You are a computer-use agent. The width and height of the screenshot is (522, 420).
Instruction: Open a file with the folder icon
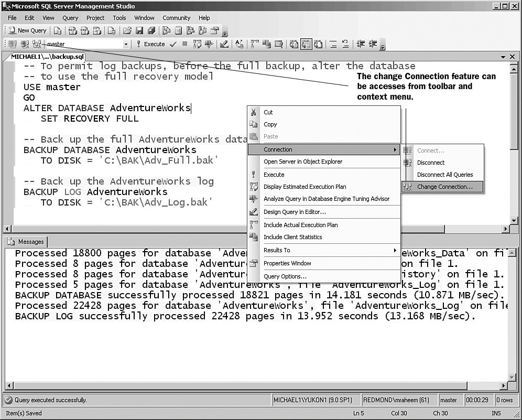click(127, 30)
